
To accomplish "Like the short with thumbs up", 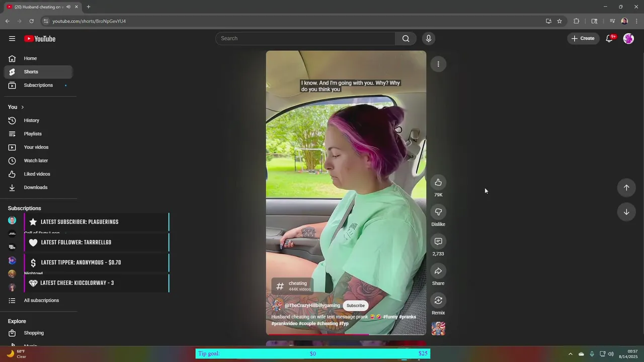I will (x=438, y=183).
